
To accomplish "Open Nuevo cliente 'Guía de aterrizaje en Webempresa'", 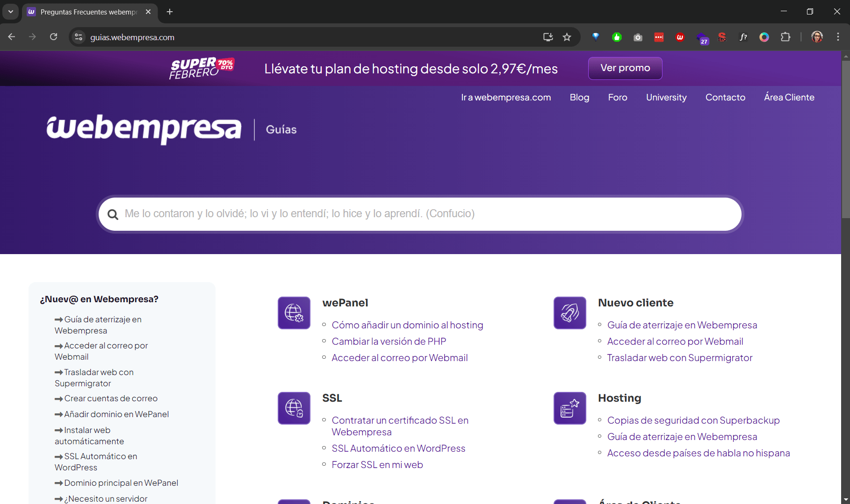I will click(x=682, y=325).
